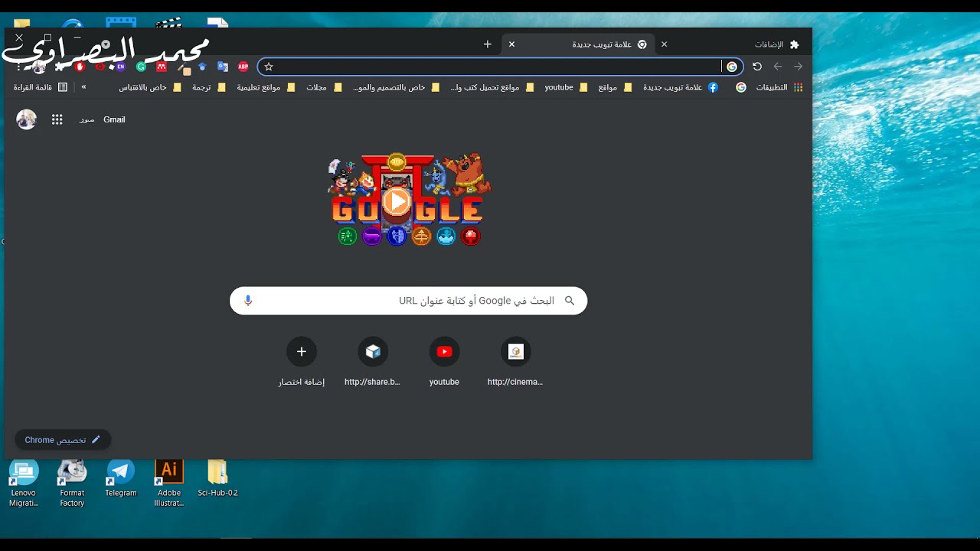Viewport: 980px width, 551px height.
Task: Click the graduation cap extension icon
Action: (202, 67)
